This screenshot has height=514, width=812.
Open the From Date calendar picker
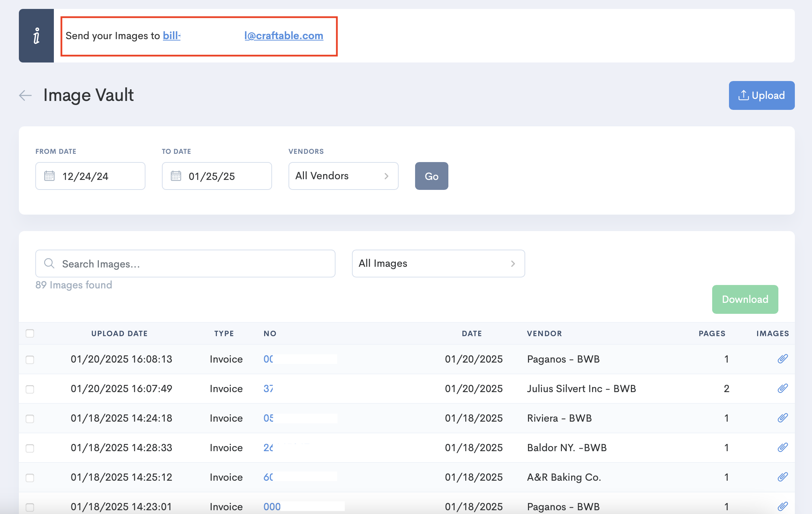pos(49,176)
